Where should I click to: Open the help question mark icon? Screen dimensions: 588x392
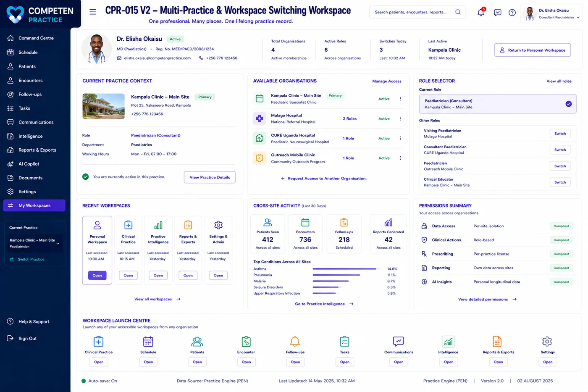pyautogui.click(x=512, y=13)
